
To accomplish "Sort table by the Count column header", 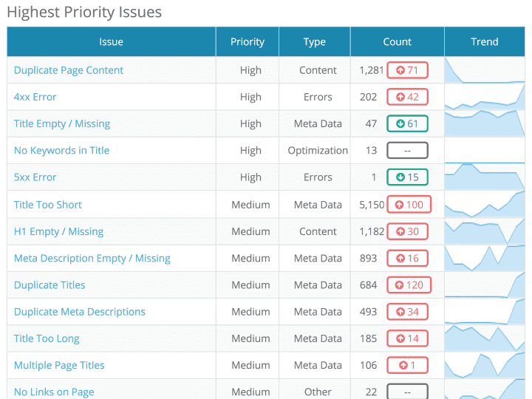I will 398,42.
